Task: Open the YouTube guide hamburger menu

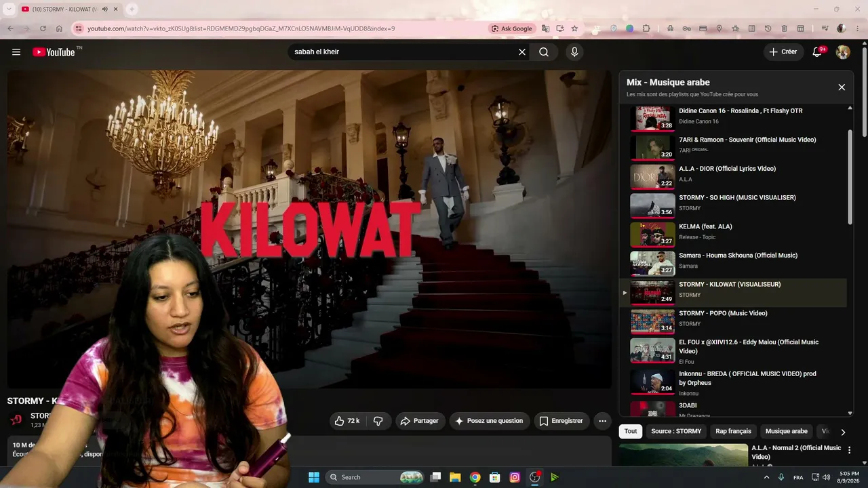Action: (16, 52)
